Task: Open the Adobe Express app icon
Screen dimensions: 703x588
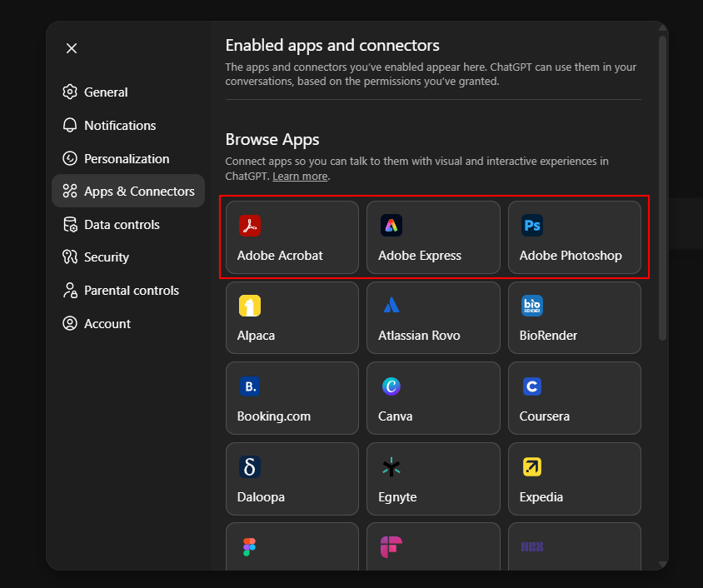Action: (391, 225)
